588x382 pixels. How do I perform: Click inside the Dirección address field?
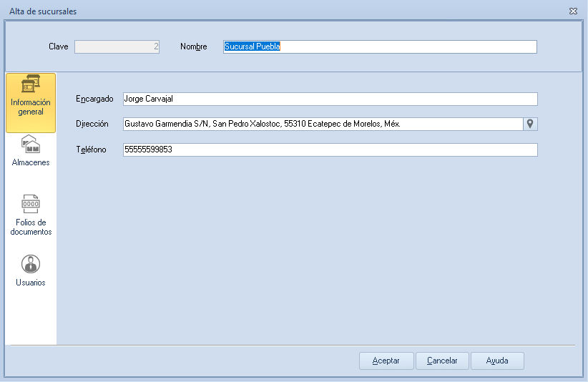[322, 124]
